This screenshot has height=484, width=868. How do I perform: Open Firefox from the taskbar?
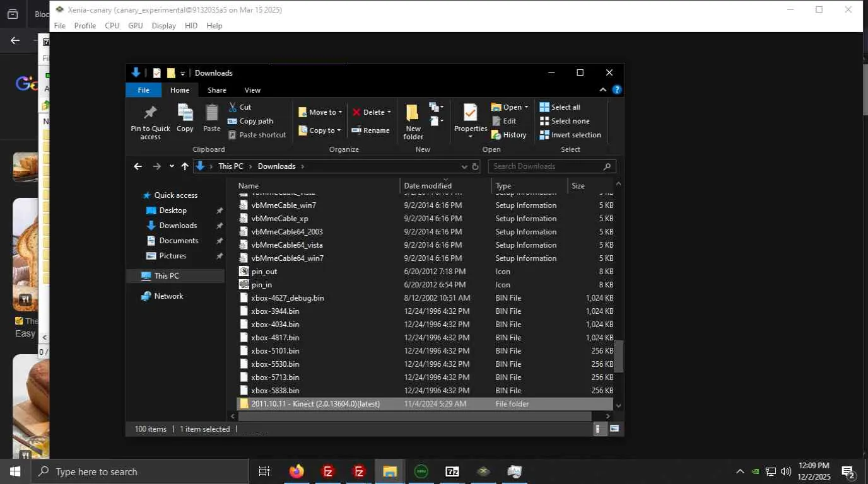click(x=296, y=471)
